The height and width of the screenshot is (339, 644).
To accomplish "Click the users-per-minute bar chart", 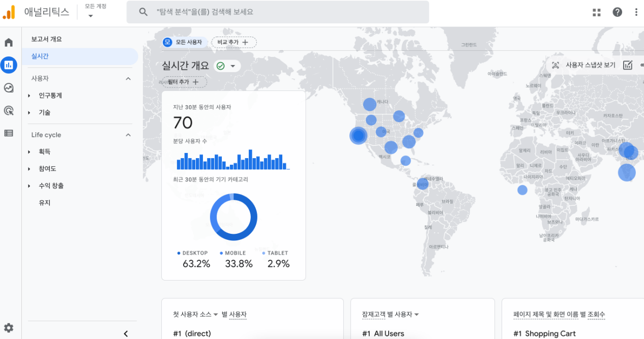I will click(233, 160).
